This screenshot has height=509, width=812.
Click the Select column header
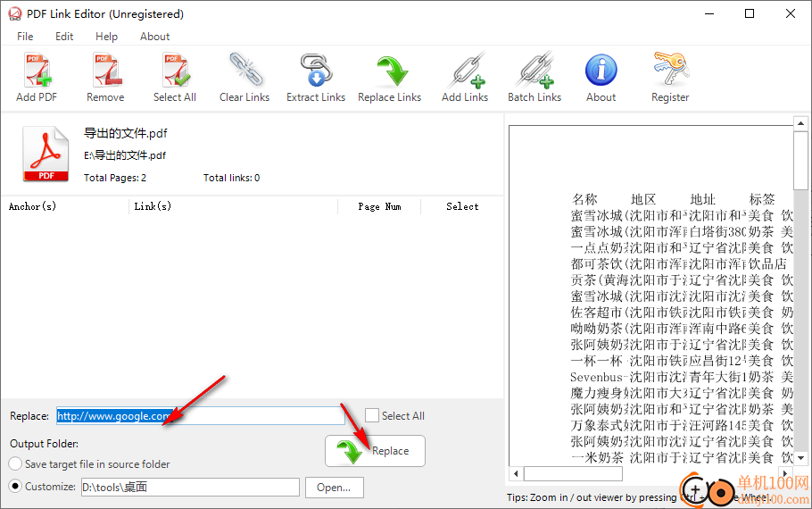tap(462, 206)
